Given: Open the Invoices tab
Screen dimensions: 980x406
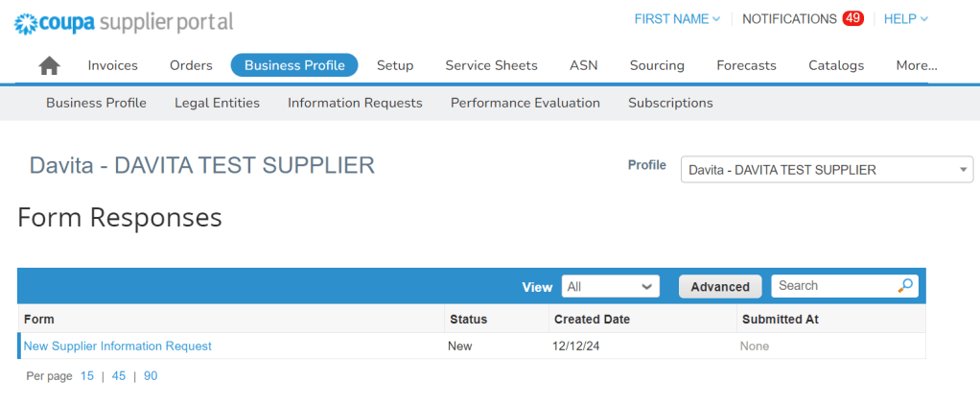Looking at the screenshot, I should click(x=112, y=65).
